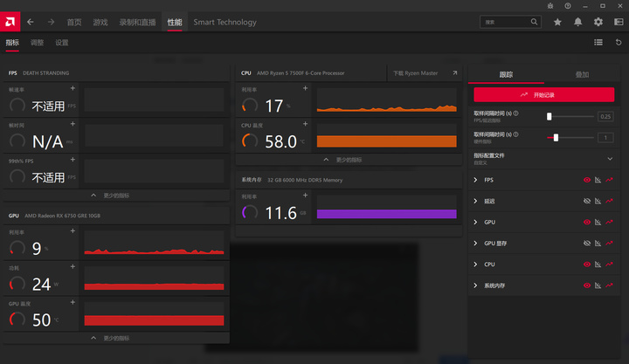The width and height of the screenshot is (629, 364).
Task: Click the list view icon
Action: (x=598, y=42)
